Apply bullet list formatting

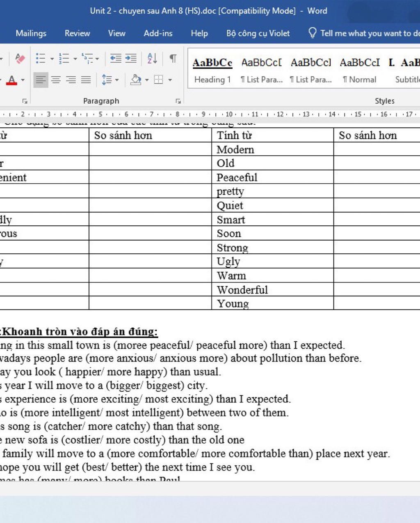tap(40, 59)
